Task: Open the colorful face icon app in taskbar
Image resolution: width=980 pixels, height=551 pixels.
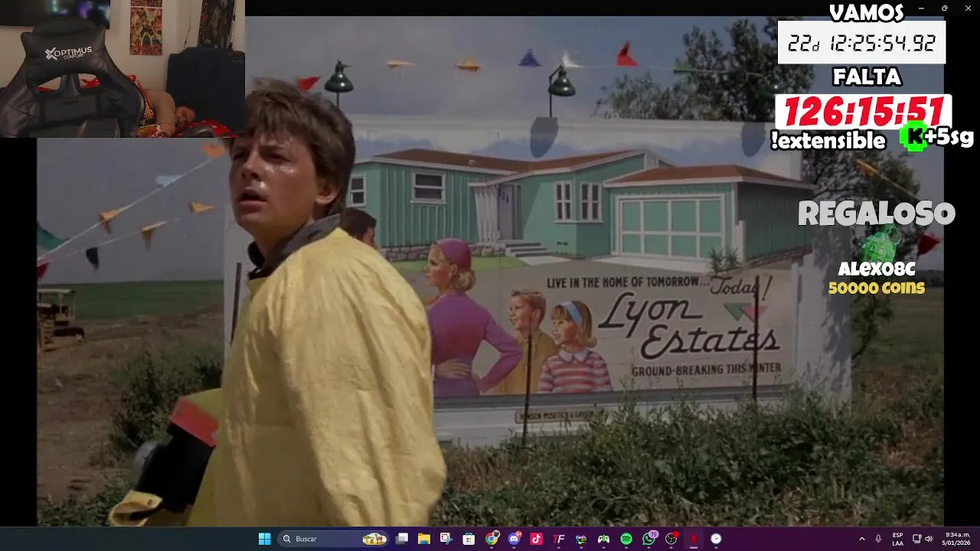Action: (581, 539)
